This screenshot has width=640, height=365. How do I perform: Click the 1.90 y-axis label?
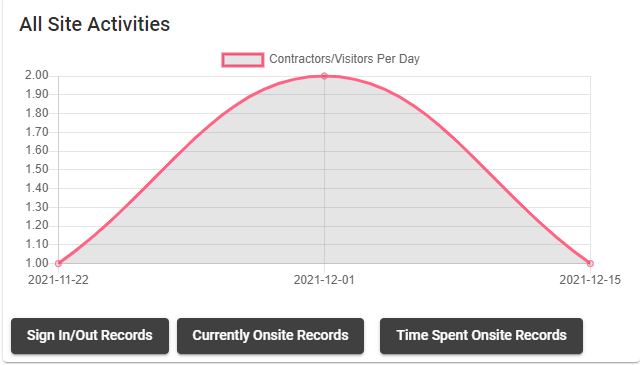pyautogui.click(x=37, y=94)
